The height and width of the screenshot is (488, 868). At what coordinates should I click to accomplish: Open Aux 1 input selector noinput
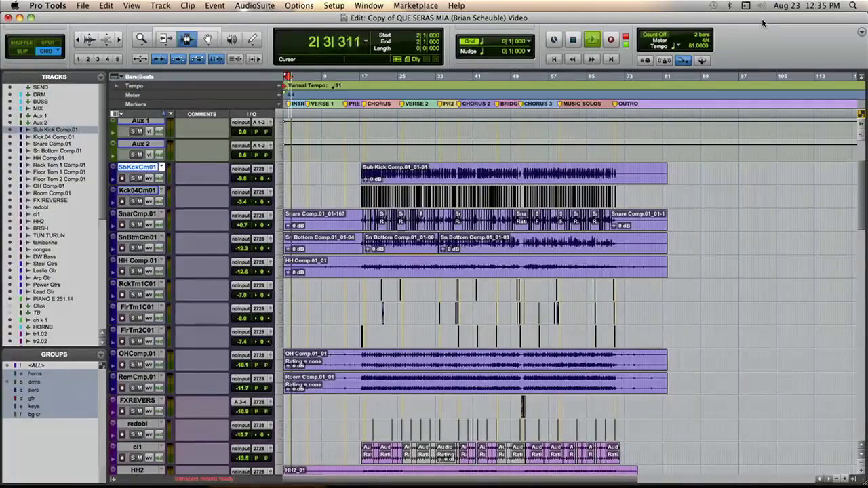[x=241, y=122]
